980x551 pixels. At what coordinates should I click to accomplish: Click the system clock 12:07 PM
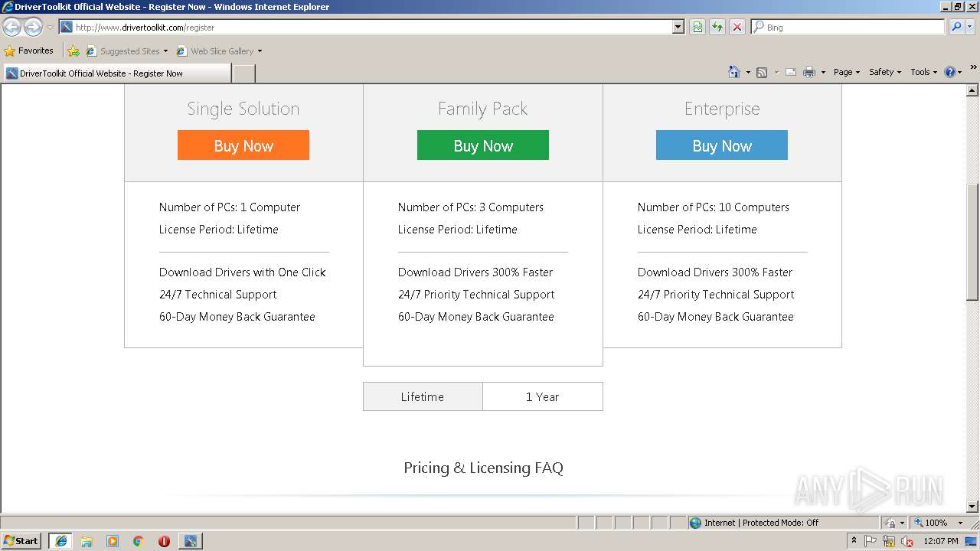tap(941, 541)
